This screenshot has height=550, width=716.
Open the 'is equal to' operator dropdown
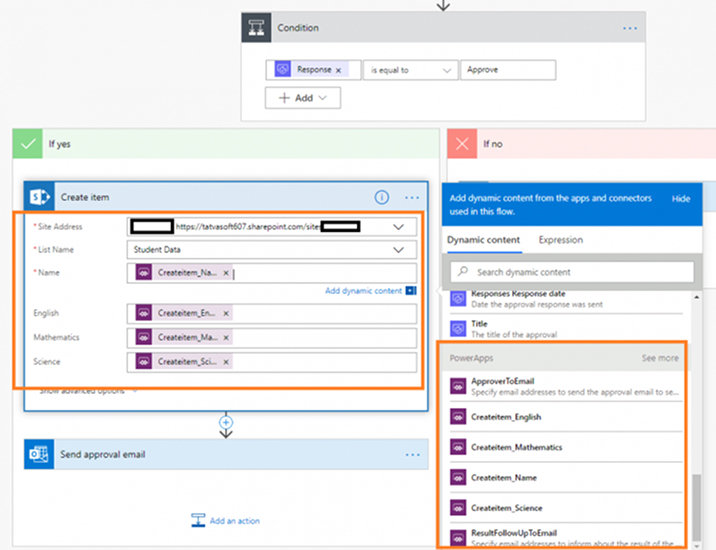coord(411,70)
